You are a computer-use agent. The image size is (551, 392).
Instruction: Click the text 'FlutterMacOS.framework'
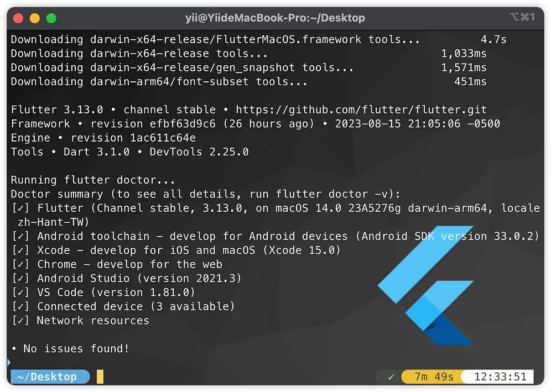pos(289,39)
